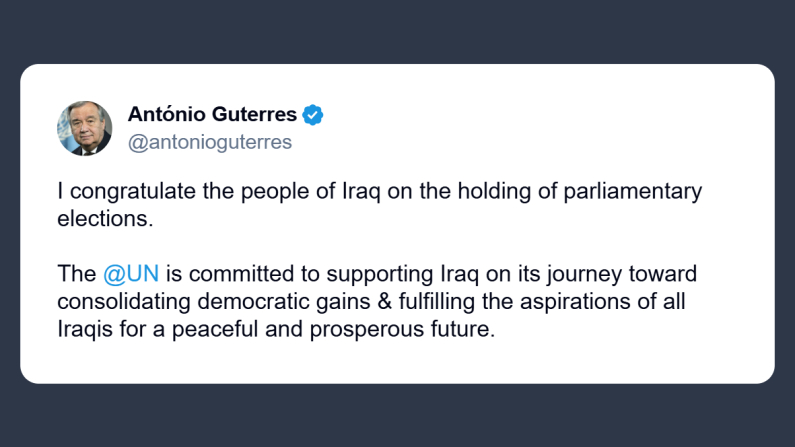The width and height of the screenshot is (795, 447).
Task: Open António Guterres's profile photo
Action: pos(84,128)
